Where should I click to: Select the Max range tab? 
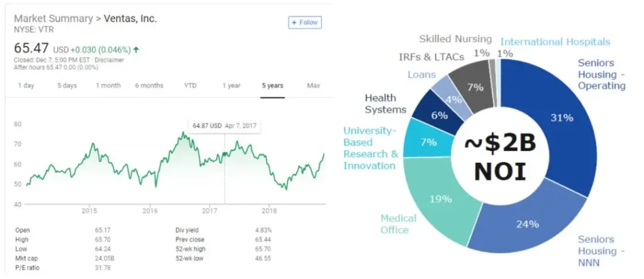(x=313, y=85)
